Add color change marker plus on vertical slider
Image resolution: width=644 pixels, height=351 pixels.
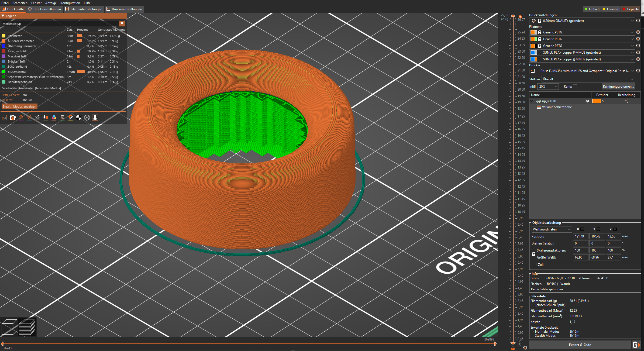tap(520, 17)
